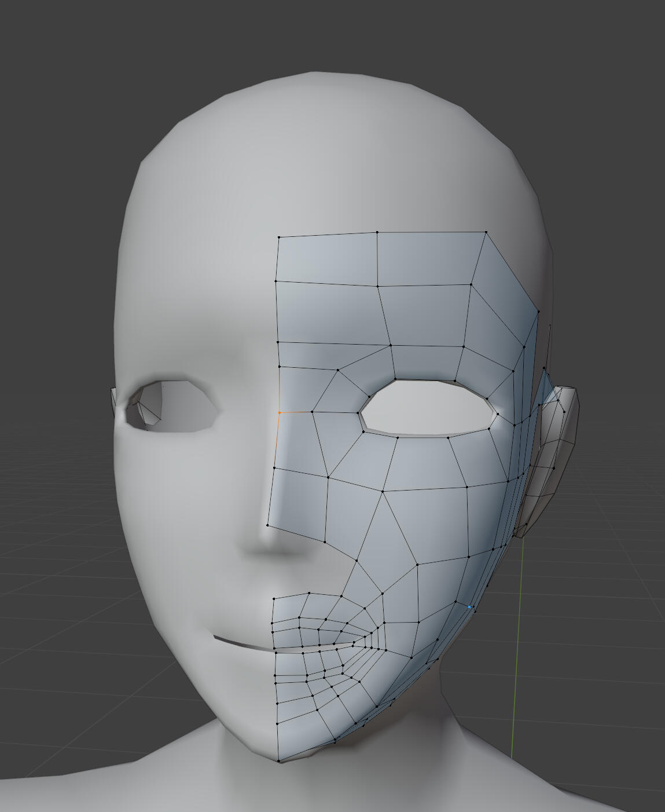Select the top-left corner vertex of the forehead mesh
This screenshot has height=812, width=665.
tap(279, 237)
